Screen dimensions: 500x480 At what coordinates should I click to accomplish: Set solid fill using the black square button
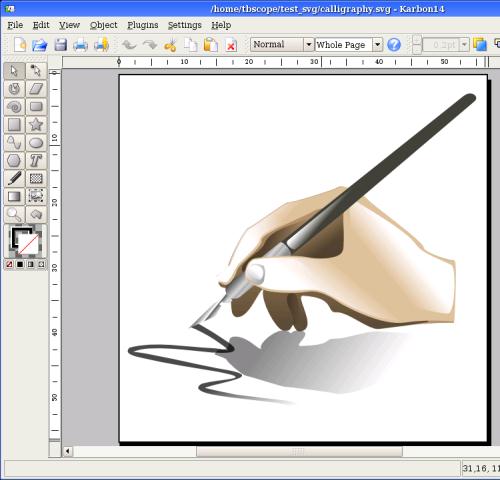20,264
